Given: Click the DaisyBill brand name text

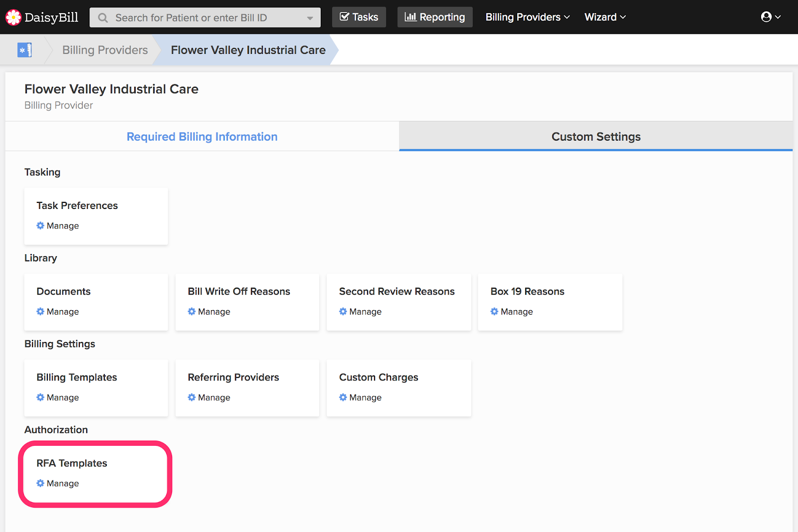Looking at the screenshot, I should pyautogui.click(x=51, y=17).
